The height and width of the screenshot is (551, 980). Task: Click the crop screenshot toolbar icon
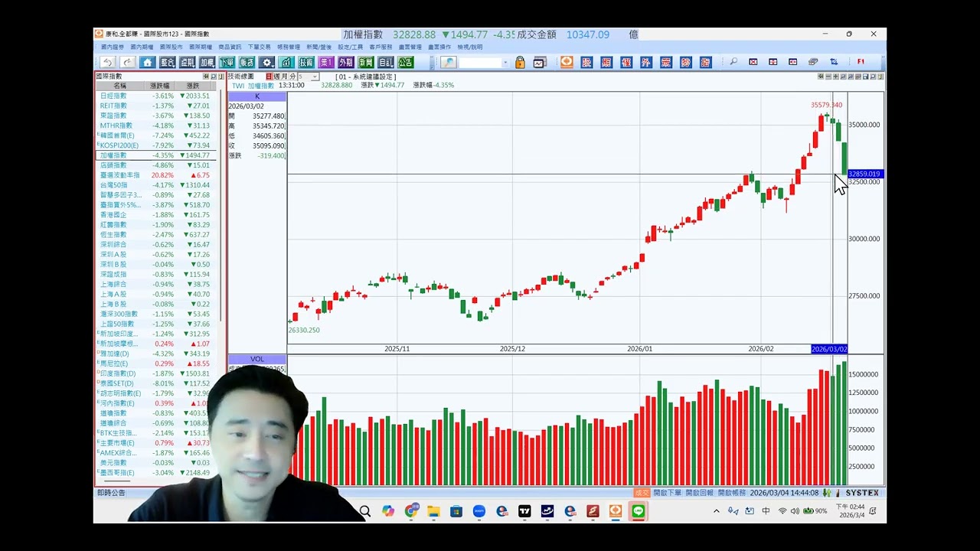point(834,62)
